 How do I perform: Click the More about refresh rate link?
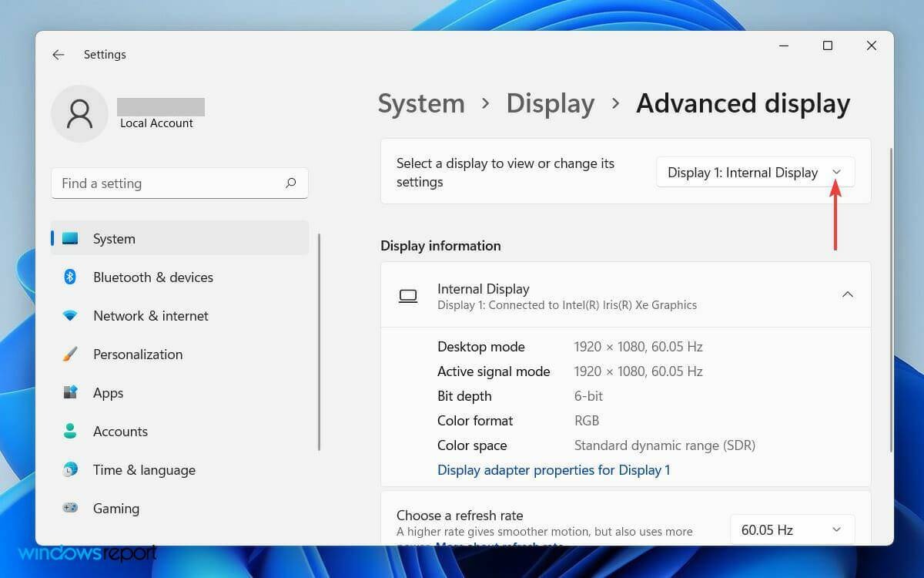click(501, 543)
